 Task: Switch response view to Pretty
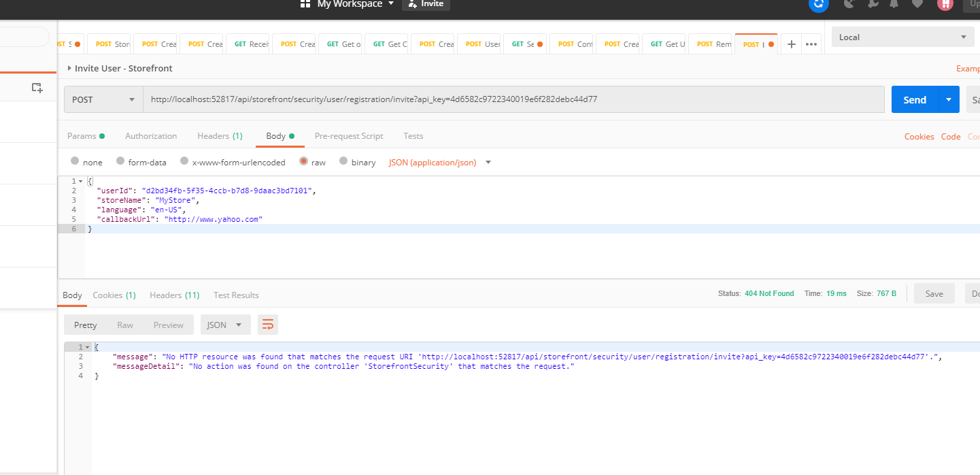tap(86, 325)
